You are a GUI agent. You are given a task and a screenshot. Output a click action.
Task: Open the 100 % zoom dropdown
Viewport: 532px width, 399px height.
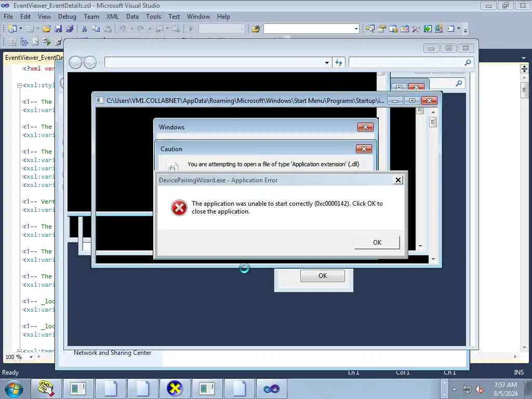point(31,357)
